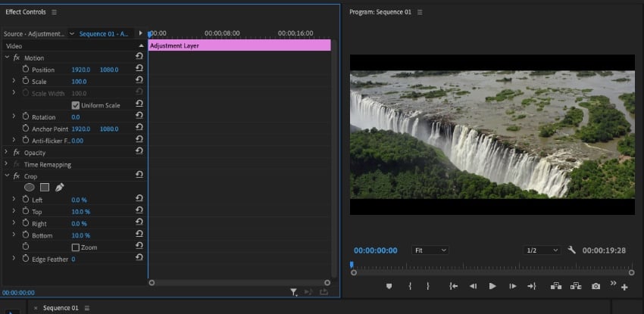The height and width of the screenshot is (314, 644).
Task: Mark In point in Program Monitor
Action: (410, 287)
